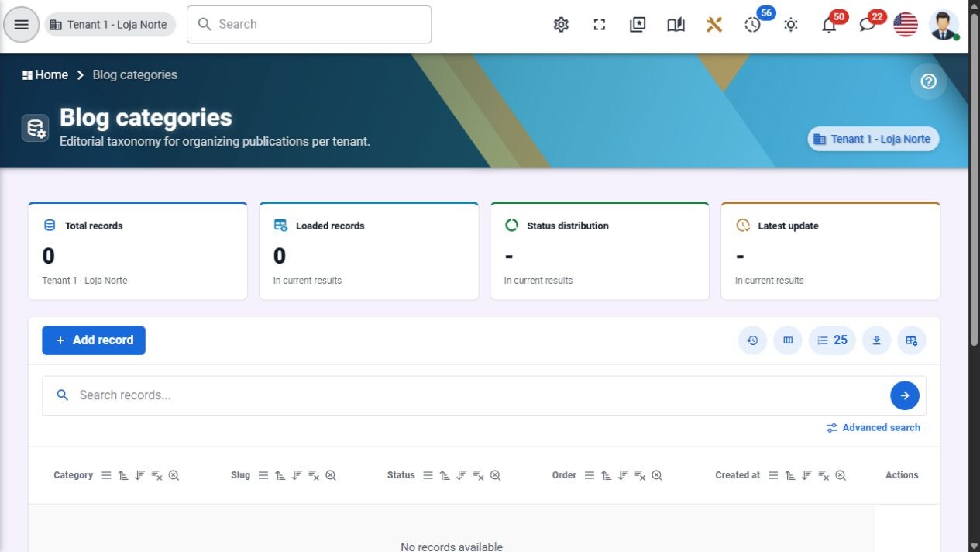Click the Total records card
Screen dimensions: 980x552
coord(138,251)
